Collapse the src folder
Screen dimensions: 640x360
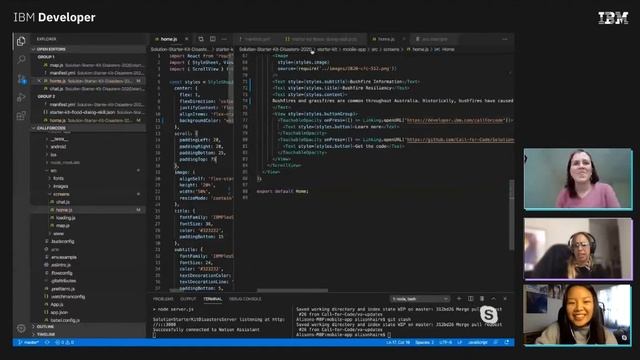(x=53, y=171)
